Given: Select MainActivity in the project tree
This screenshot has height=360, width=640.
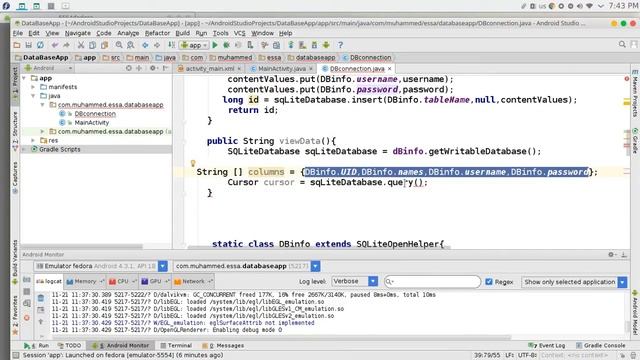Looking at the screenshot, I should click(92, 122).
